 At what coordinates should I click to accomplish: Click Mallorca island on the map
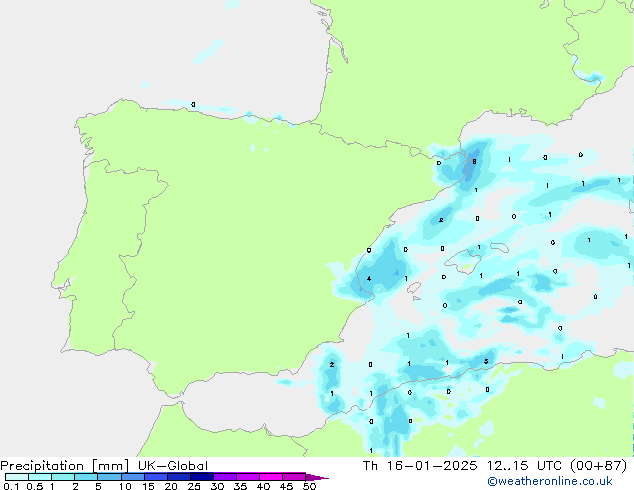(463, 262)
